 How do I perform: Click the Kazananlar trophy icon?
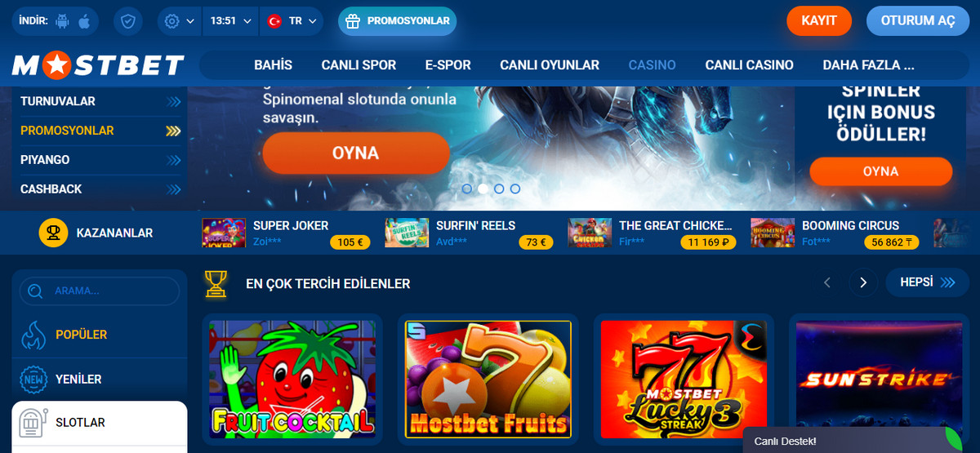[53, 233]
